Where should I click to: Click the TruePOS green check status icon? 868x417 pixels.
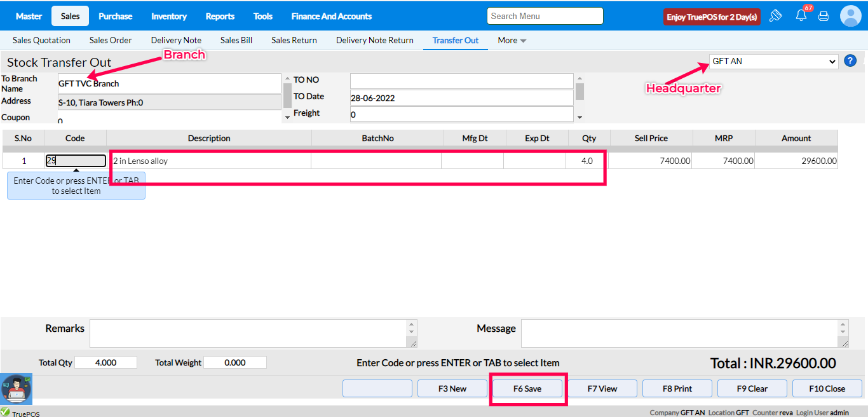[x=5, y=411]
